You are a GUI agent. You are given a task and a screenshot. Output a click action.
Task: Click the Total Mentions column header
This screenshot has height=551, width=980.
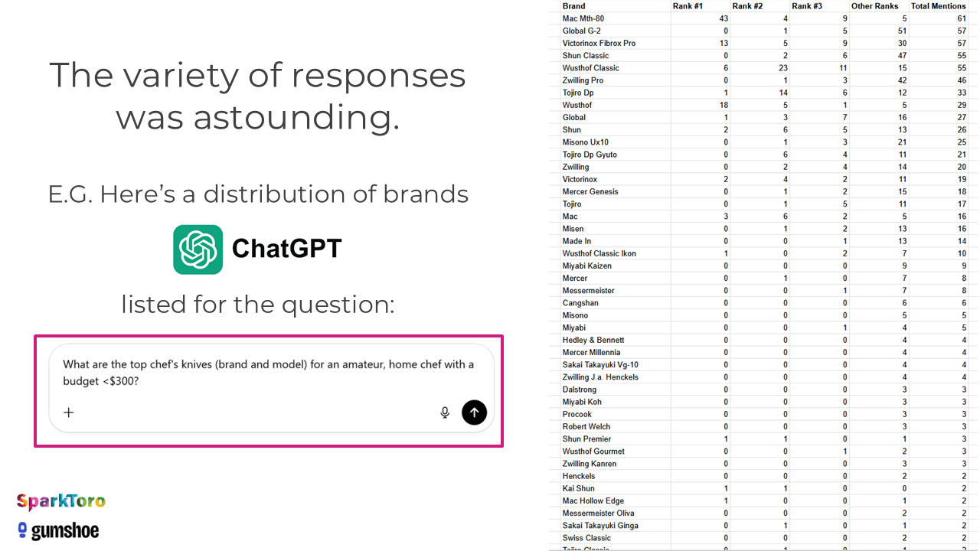[x=938, y=6]
